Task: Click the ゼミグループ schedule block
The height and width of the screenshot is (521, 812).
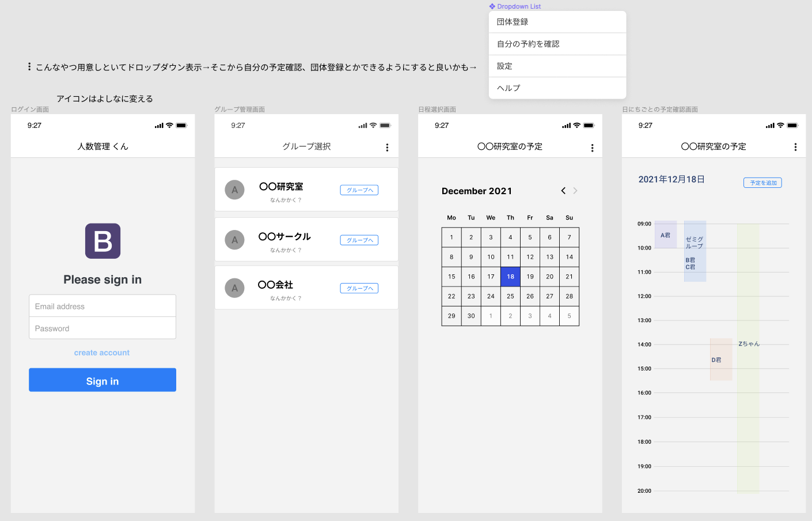Action: [x=695, y=251]
